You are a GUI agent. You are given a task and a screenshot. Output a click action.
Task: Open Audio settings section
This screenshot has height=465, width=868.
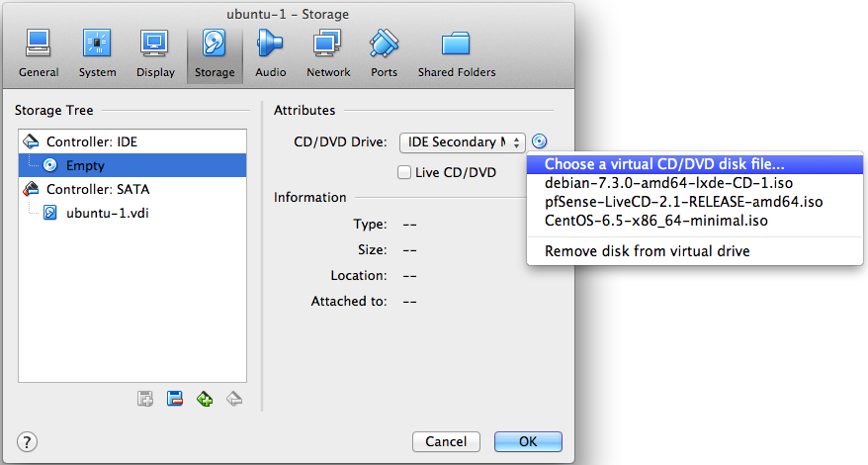tap(270, 53)
